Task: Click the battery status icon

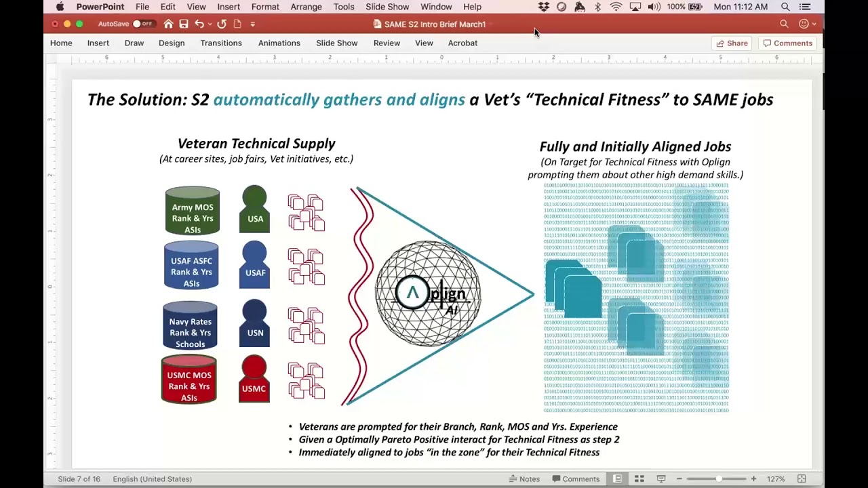Action: point(696,7)
